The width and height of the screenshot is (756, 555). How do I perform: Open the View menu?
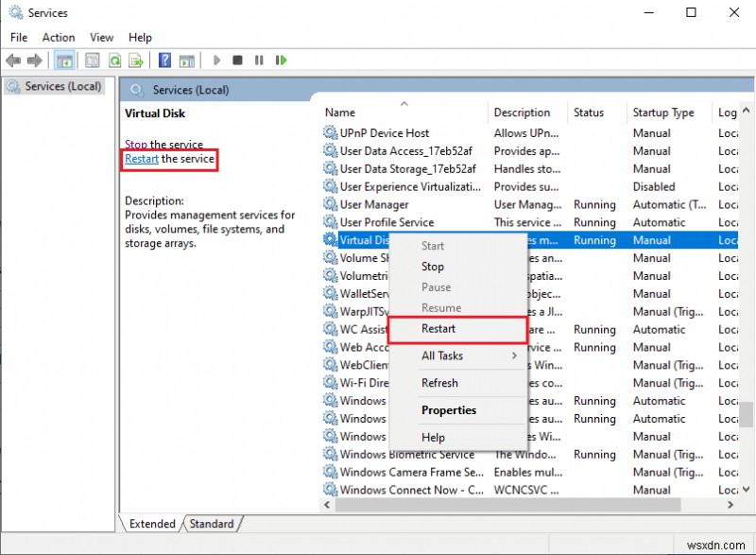[101, 37]
